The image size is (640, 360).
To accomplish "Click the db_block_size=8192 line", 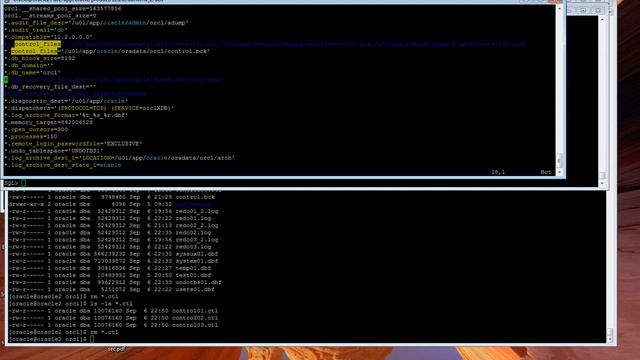I will pos(40,58).
